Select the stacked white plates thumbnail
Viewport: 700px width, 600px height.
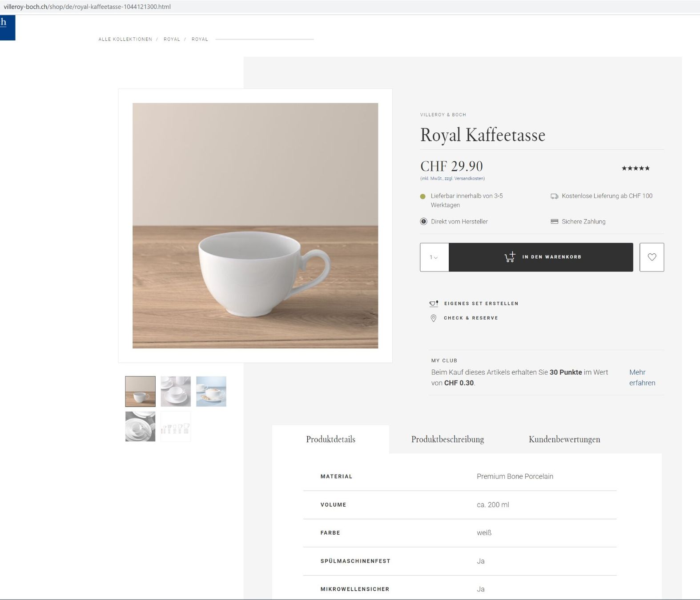click(x=140, y=427)
